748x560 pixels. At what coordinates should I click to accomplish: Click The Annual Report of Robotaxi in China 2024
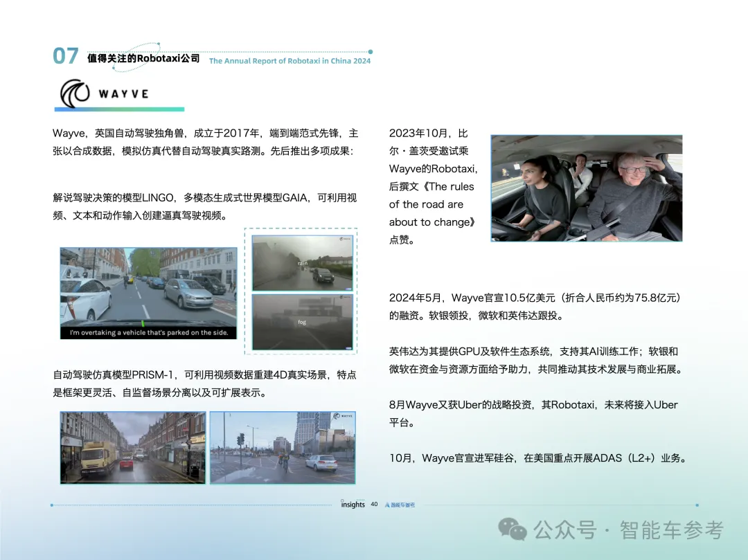pyautogui.click(x=290, y=61)
